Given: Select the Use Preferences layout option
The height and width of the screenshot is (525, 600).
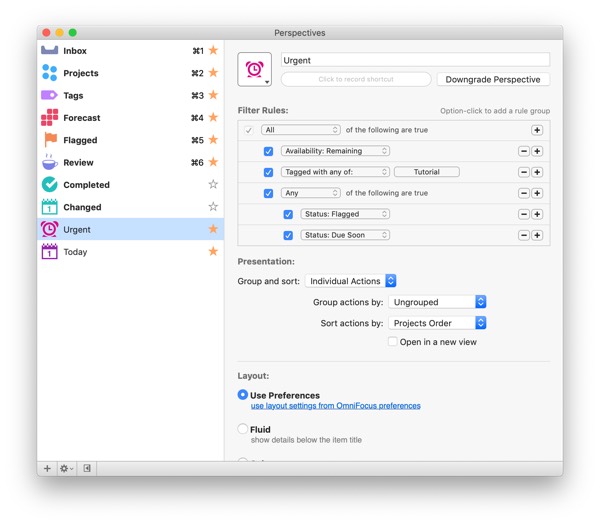Looking at the screenshot, I should [x=243, y=395].
